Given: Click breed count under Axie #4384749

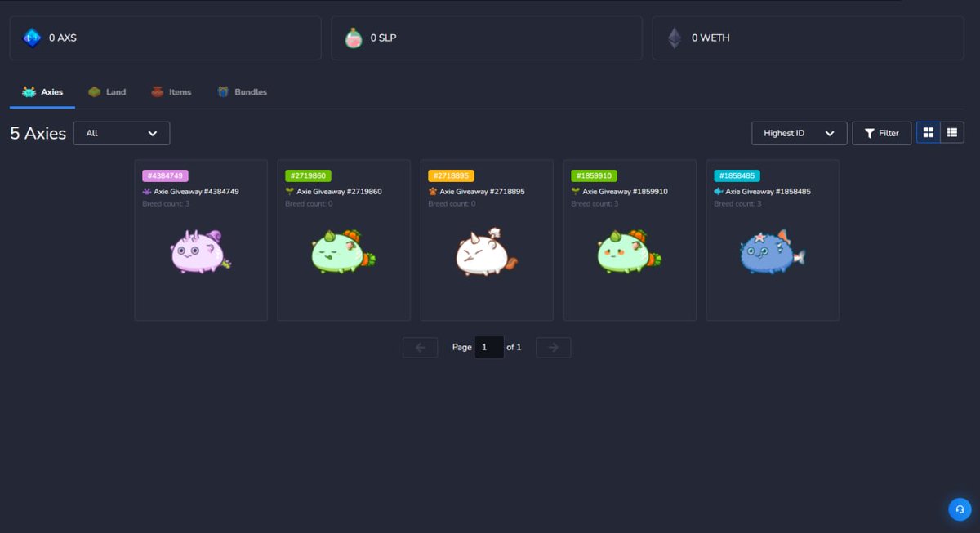Looking at the screenshot, I should (166, 203).
